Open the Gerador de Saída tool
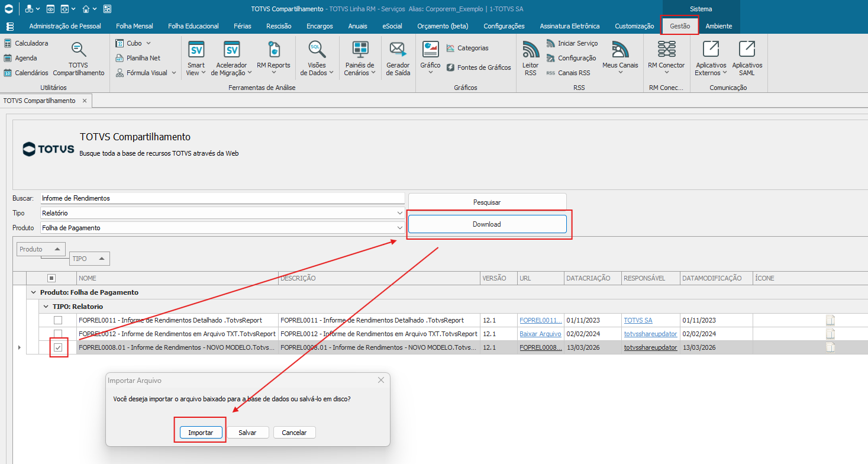Screen dimensions: 868x464 tap(398, 59)
